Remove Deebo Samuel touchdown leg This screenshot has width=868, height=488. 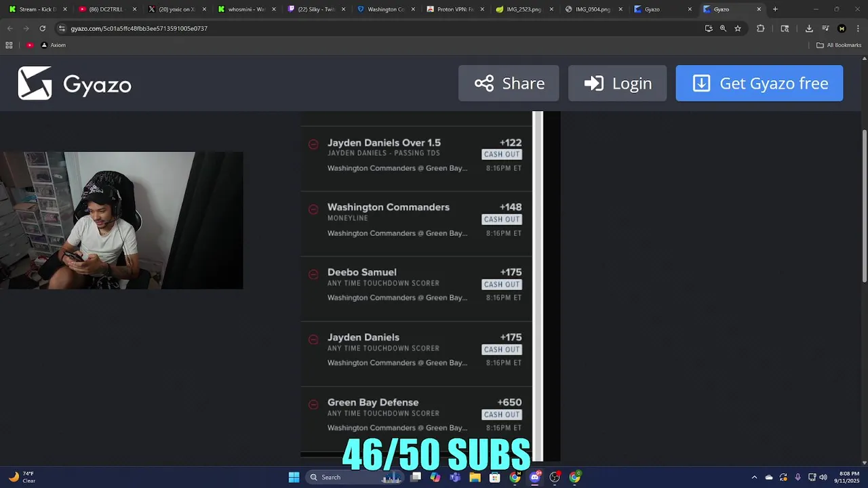click(x=313, y=274)
